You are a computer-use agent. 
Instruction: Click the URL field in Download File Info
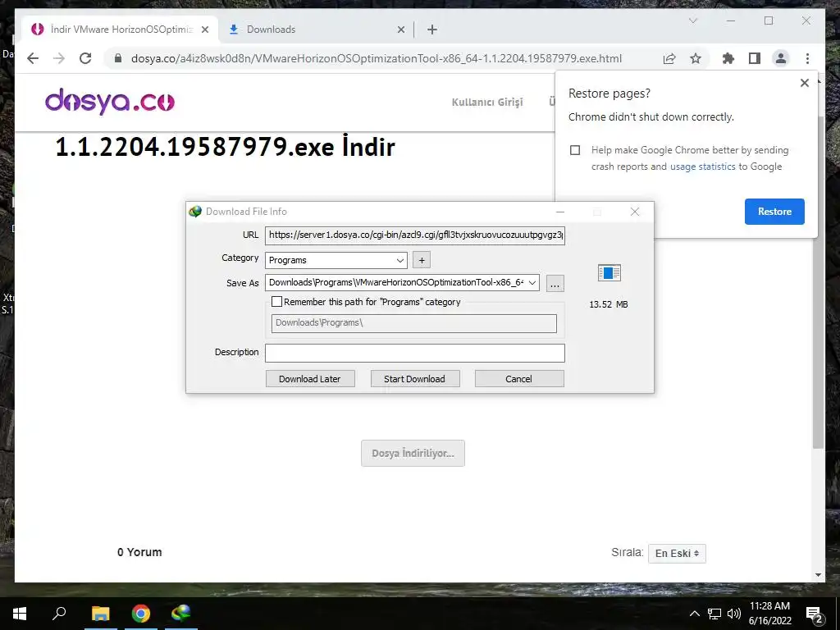[x=414, y=235]
